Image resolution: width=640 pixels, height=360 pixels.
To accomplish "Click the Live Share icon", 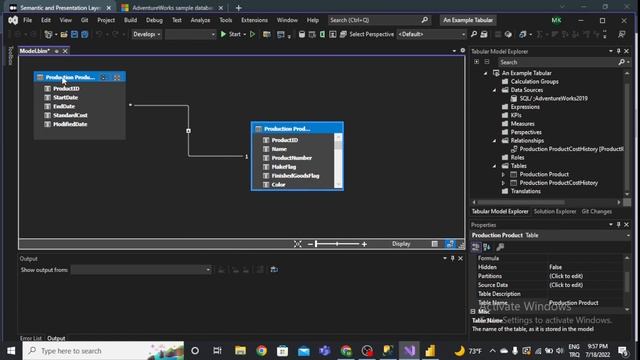I will [x=621, y=34].
